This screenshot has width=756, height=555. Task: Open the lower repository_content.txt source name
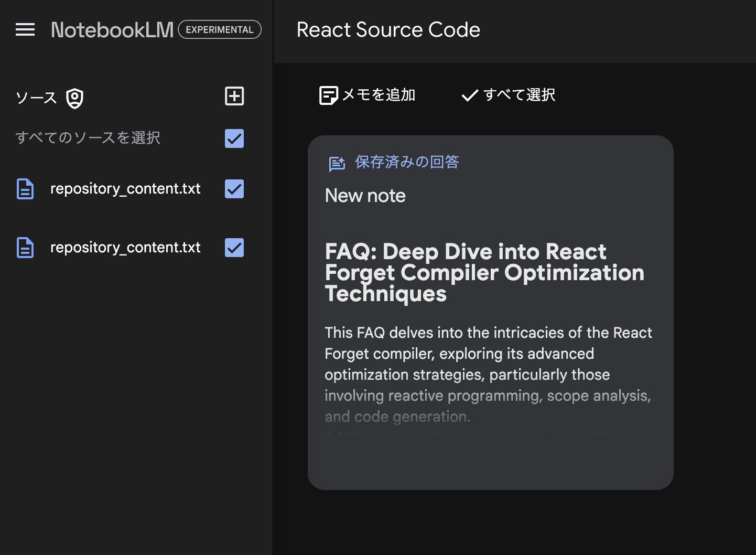125,248
